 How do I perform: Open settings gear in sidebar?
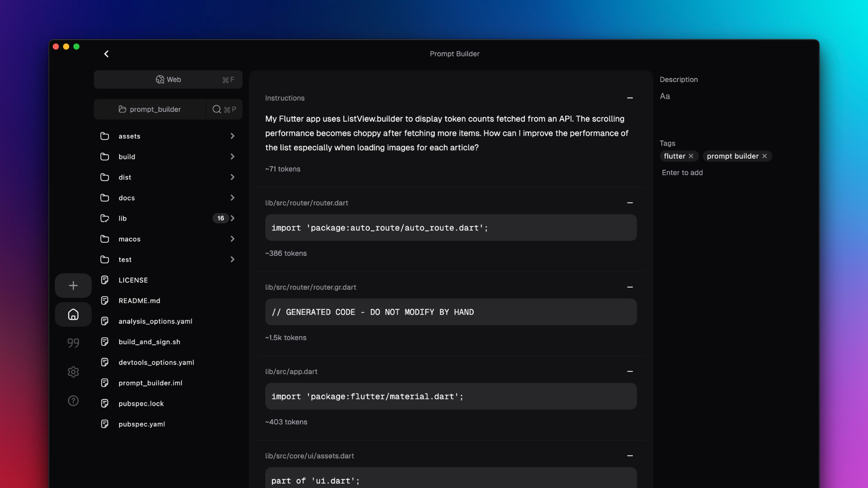73,372
